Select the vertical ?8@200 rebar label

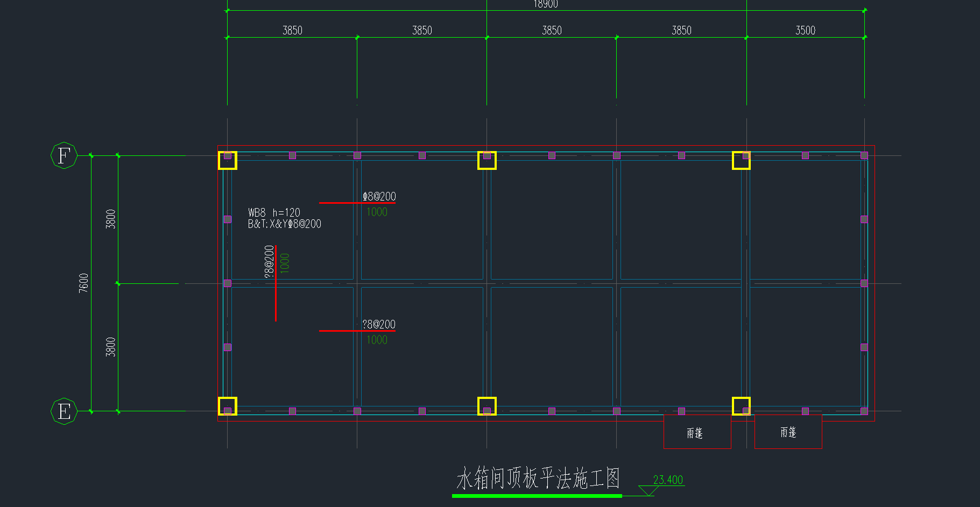pos(269,262)
